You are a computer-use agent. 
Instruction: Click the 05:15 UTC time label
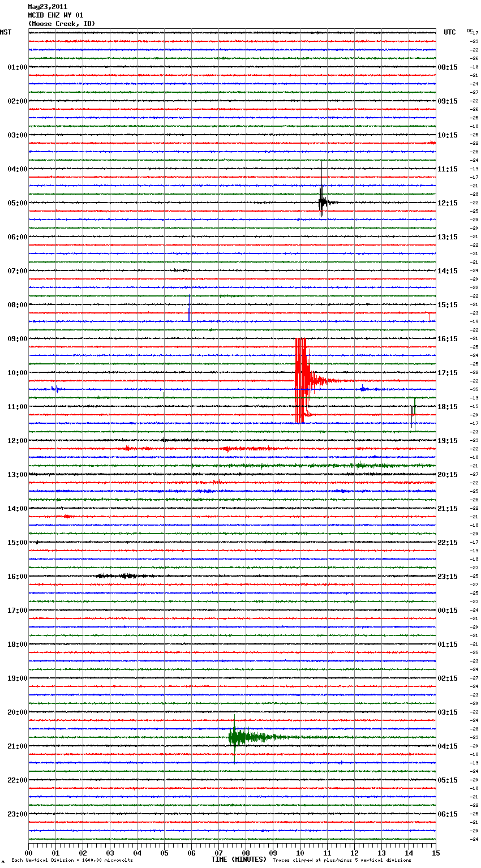(448, 780)
